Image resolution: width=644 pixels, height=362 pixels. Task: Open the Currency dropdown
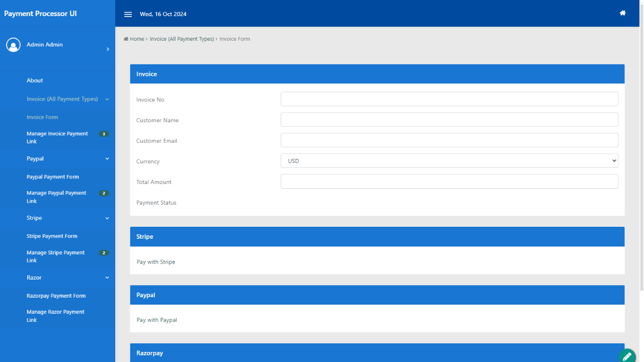tap(449, 161)
